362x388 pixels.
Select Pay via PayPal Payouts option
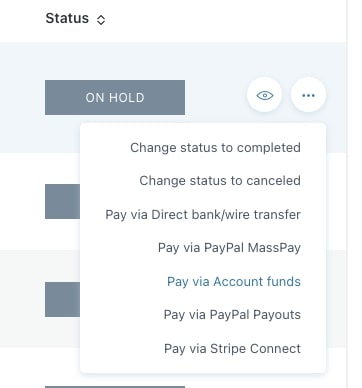(232, 315)
